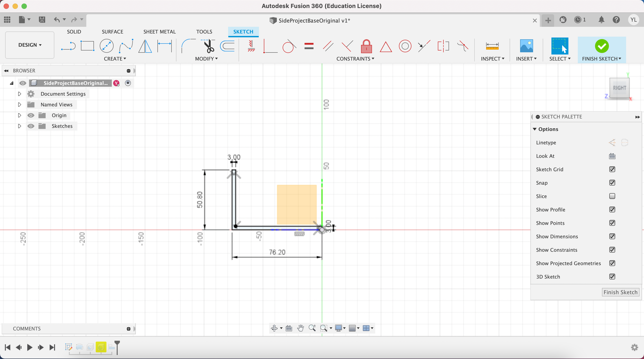Switch to the SHEET METAL tab
Viewport: 644px width, 359px height.
click(159, 32)
